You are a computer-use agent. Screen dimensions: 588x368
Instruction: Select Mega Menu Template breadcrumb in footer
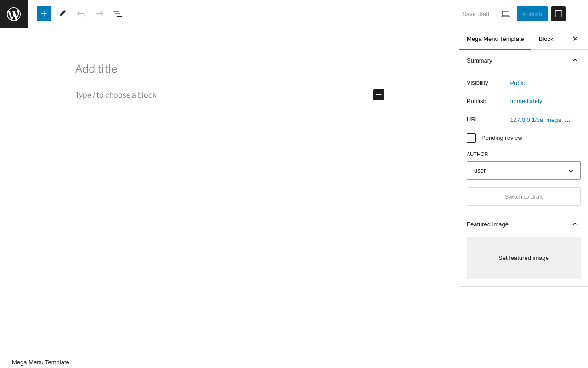point(40,362)
